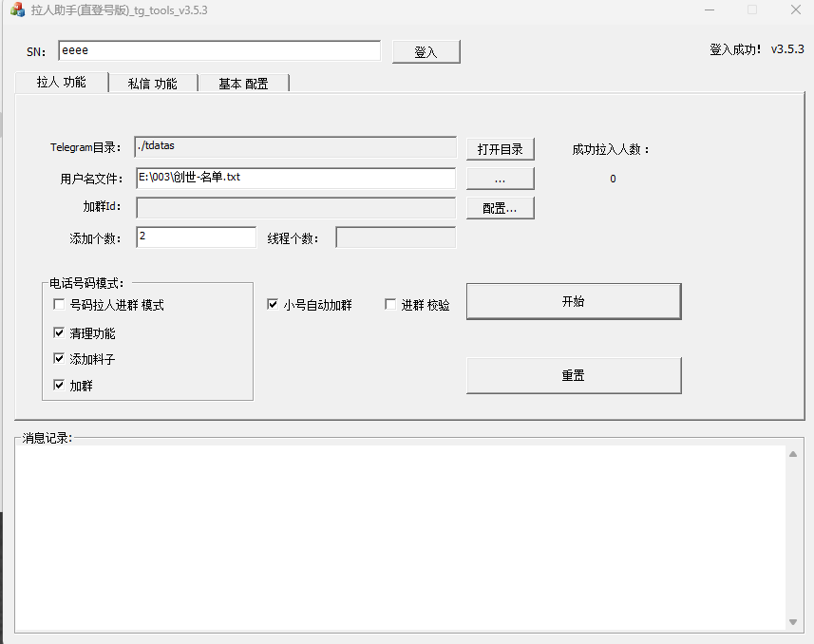Click the ... browse button for 用户名文件
The width and height of the screenshot is (814, 644).
click(x=500, y=179)
